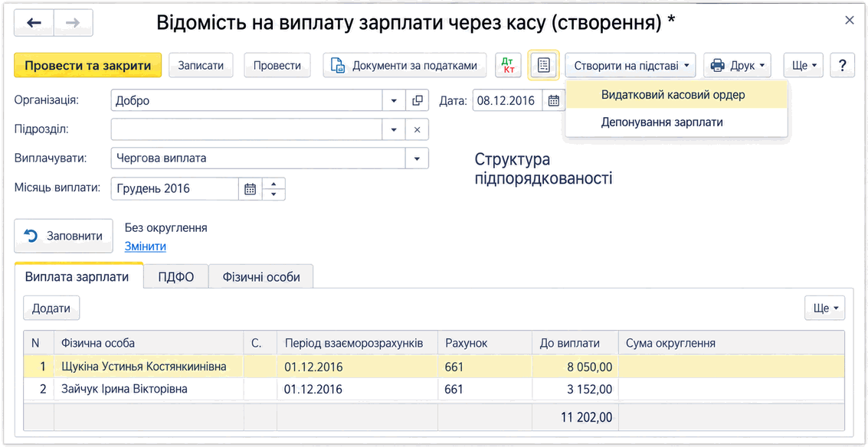The image size is (868, 447).
Task: Expand the Підрозділ dropdown list
Action: point(394,129)
